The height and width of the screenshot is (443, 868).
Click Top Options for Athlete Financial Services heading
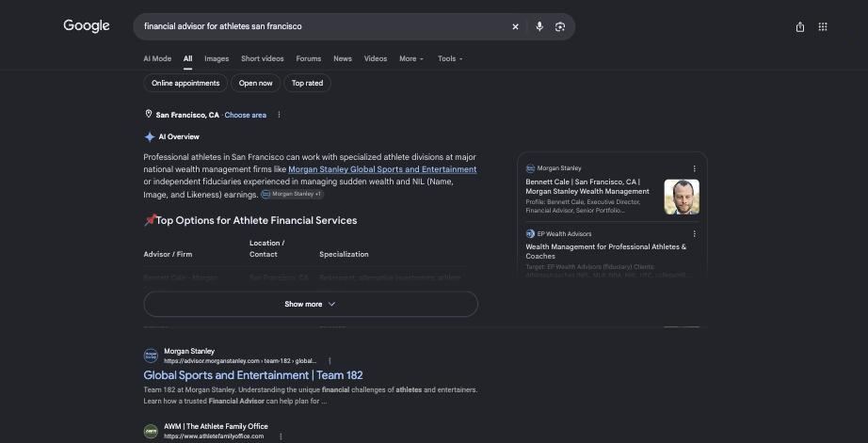(256, 220)
